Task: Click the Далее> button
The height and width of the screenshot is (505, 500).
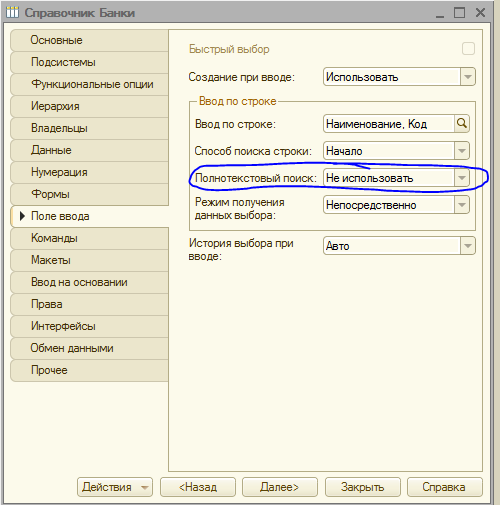Action: coord(280,487)
